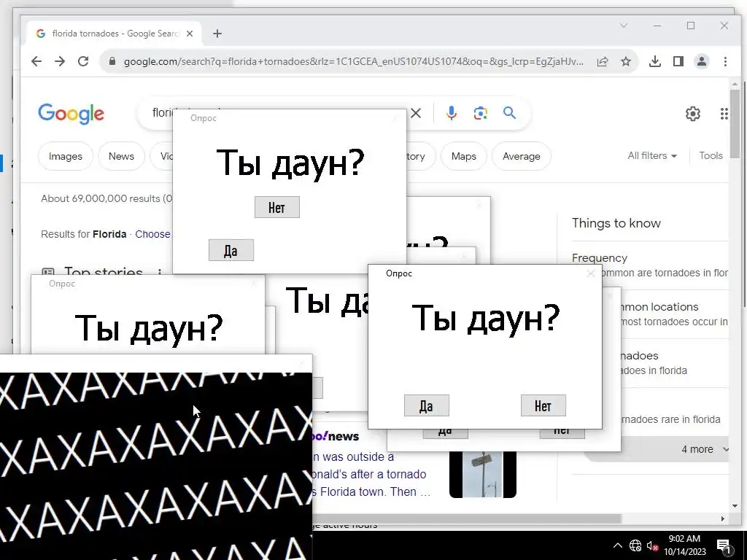This screenshot has height=560, width=747.
Task: Click the Choose link next to Florida
Action: pyautogui.click(x=152, y=234)
